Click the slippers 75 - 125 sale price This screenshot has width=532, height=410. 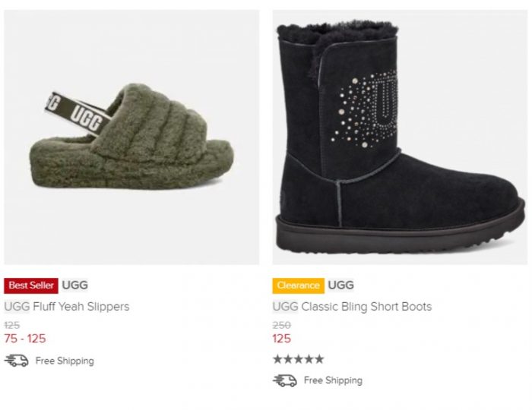pos(25,339)
